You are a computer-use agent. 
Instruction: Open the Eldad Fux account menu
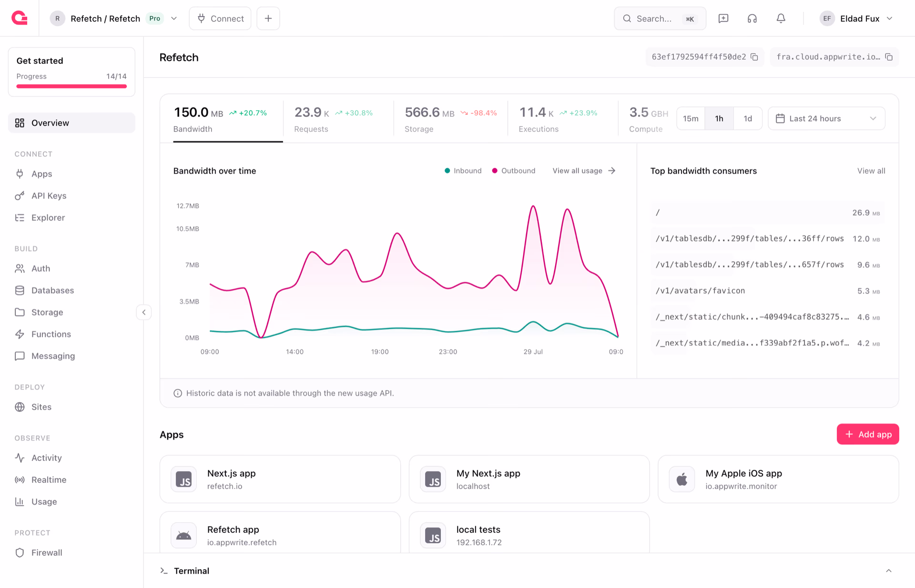click(x=856, y=19)
